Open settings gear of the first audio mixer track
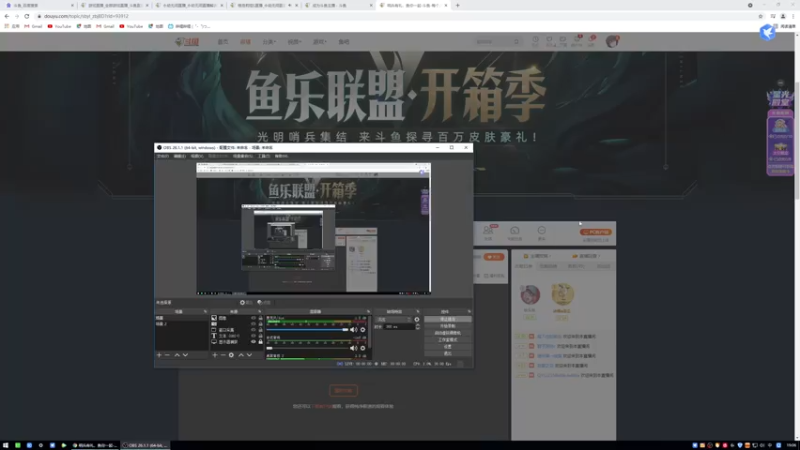This screenshot has width=800, height=450. tap(363, 330)
